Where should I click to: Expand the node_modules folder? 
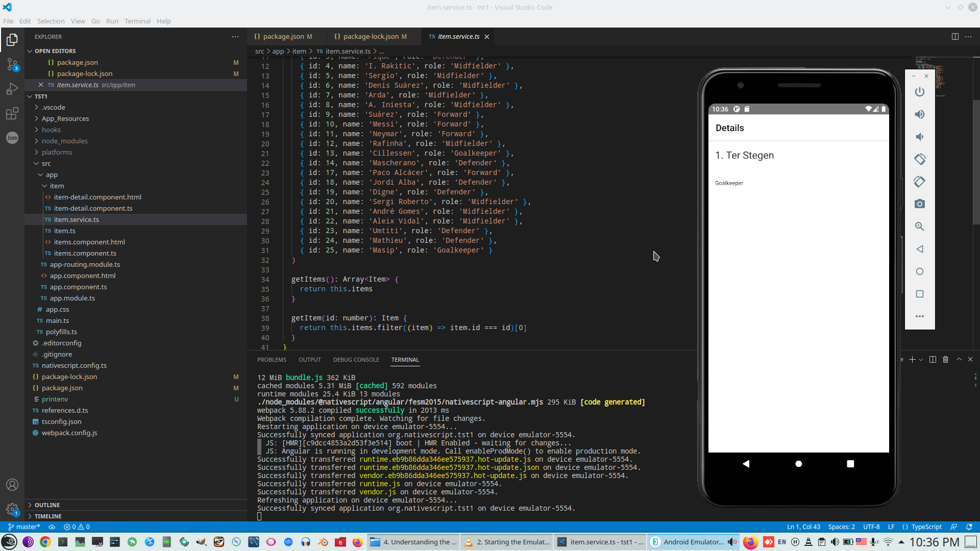click(64, 141)
